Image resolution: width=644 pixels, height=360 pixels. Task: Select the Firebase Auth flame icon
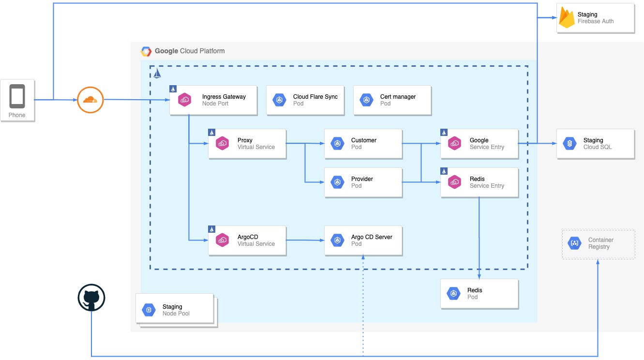566,18
